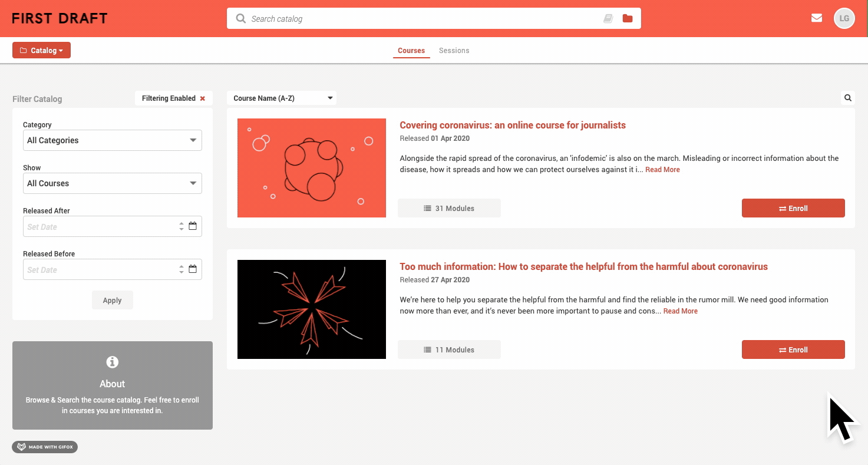Switch to the Courses tab
This screenshot has height=465, width=868.
click(411, 51)
